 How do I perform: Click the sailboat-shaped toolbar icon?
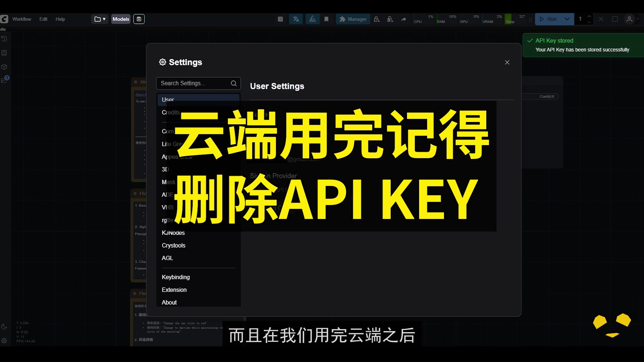pyautogui.click(x=312, y=19)
